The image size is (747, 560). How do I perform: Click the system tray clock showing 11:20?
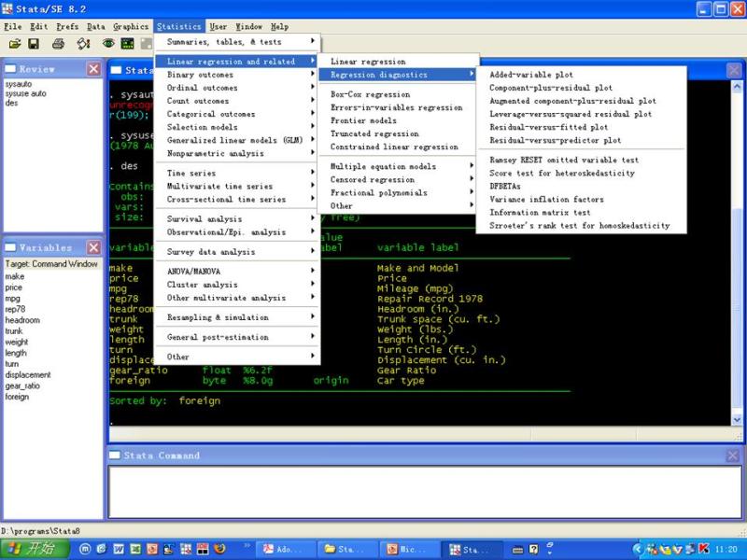point(726,549)
